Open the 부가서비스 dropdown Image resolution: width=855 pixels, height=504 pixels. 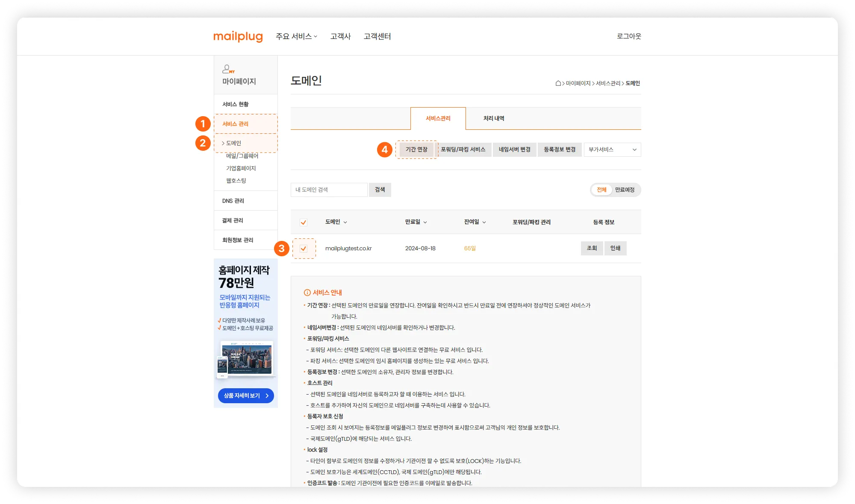pos(612,149)
